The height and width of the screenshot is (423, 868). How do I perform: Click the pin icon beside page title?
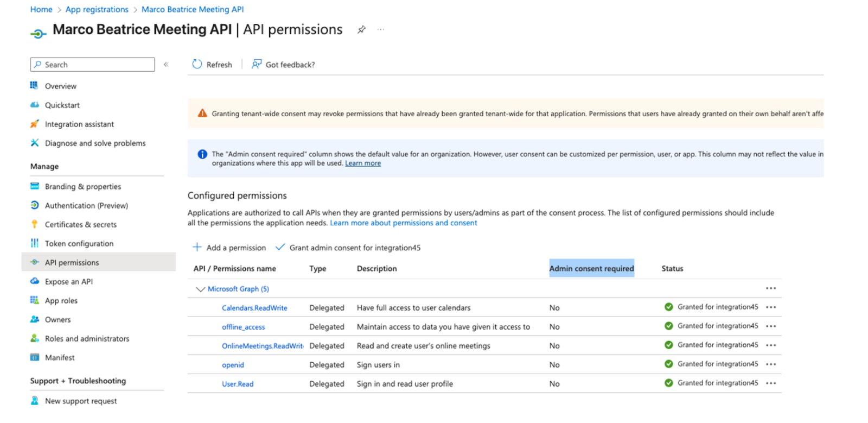pos(361,30)
